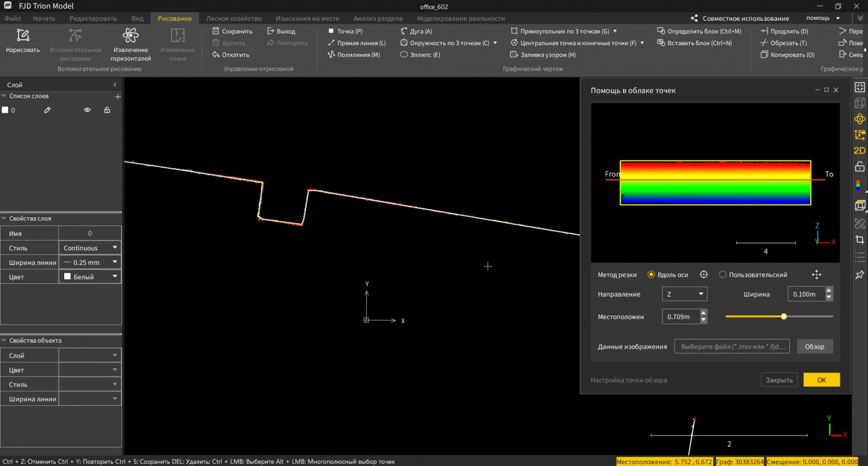Click the Местоположен position slider handle
This screenshot has width=868, height=466.
click(784, 316)
